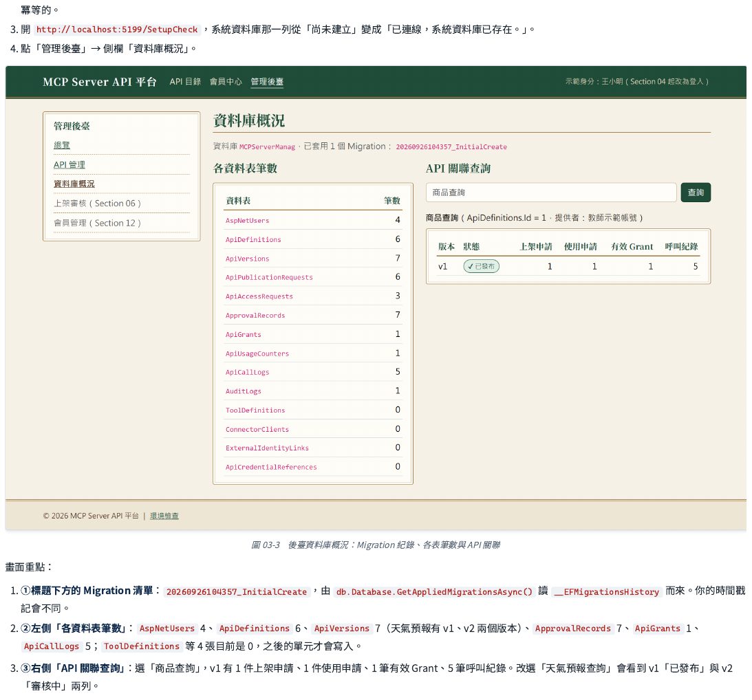Select the ApiPublicationRequests table row
The width and height of the screenshot is (752, 700).
313,277
